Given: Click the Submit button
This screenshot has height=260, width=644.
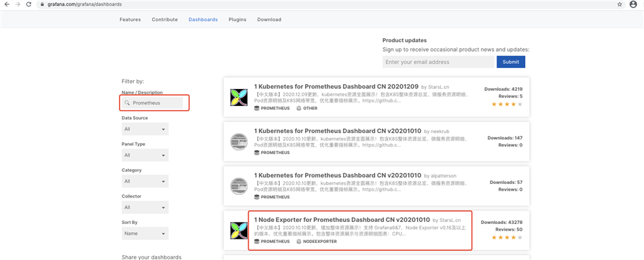Looking at the screenshot, I should pyautogui.click(x=511, y=62).
